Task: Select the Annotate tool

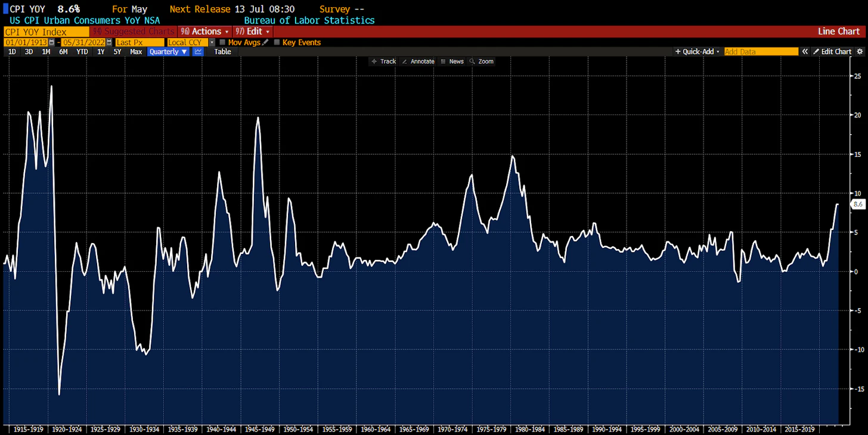Action: [418, 61]
